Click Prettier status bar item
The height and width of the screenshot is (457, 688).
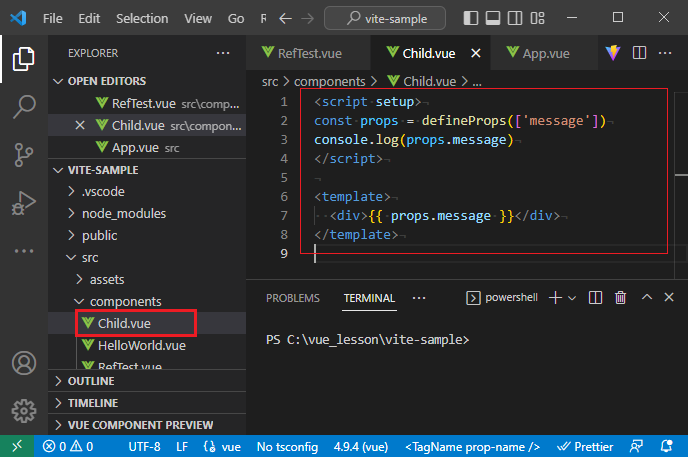(x=585, y=446)
